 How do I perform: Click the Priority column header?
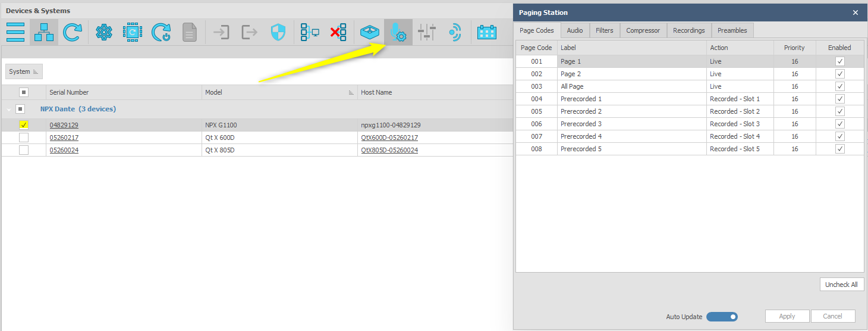click(x=794, y=48)
